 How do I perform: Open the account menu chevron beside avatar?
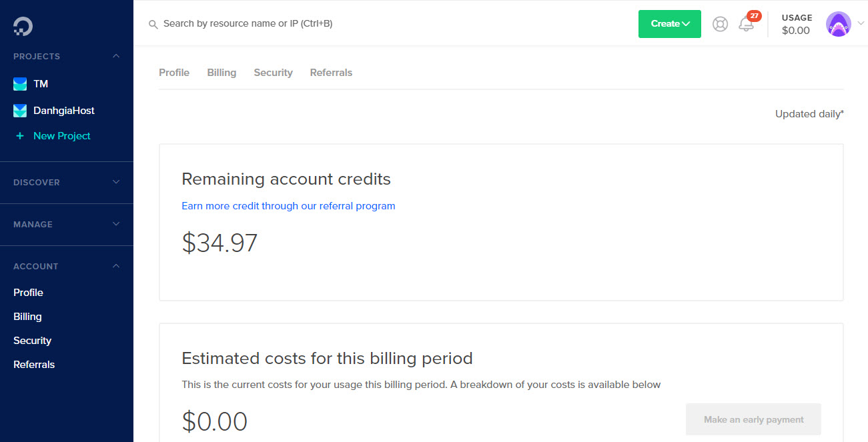point(860,23)
